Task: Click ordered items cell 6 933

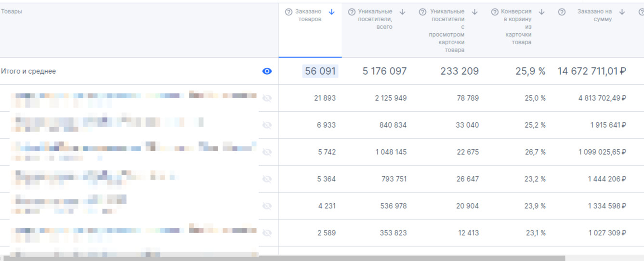Action: [x=327, y=125]
